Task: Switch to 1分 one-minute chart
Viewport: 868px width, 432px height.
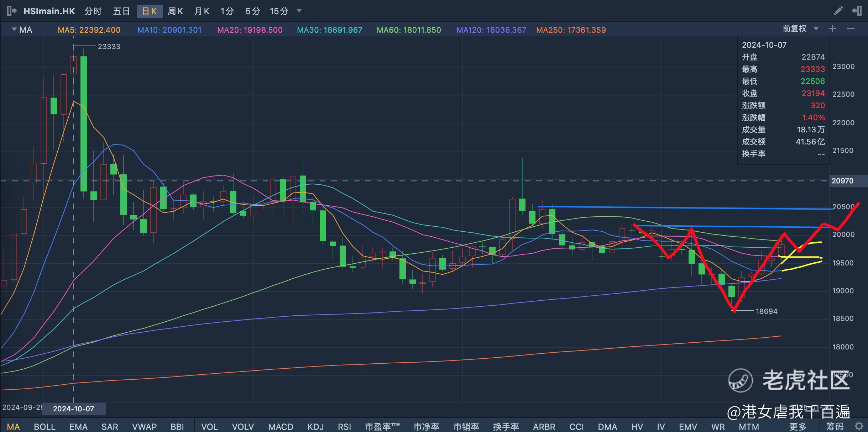Action: pyautogui.click(x=227, y=11)
